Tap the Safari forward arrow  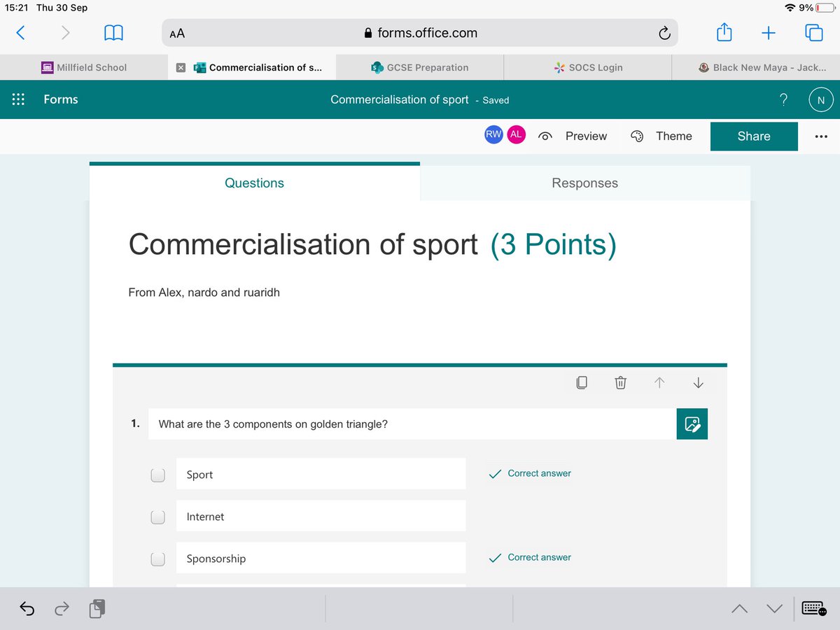[65, 32]
